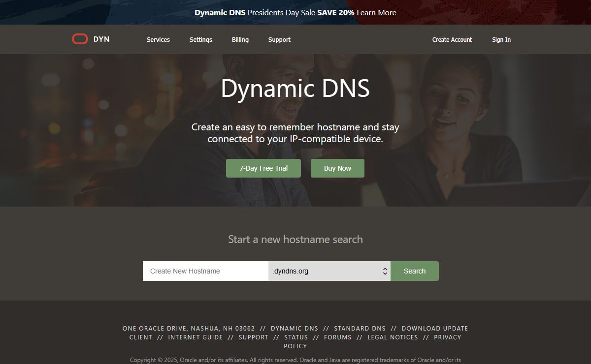Click the Dynamic DNS hero heading
The image size is (591, 364).
(x=295, y=89)
